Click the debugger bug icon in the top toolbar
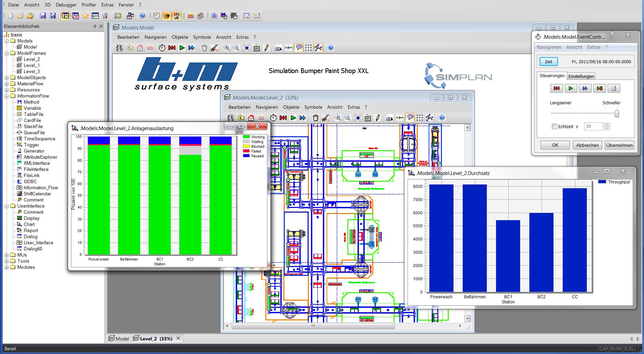Screen dimensions: 644x354 (214, 16)
